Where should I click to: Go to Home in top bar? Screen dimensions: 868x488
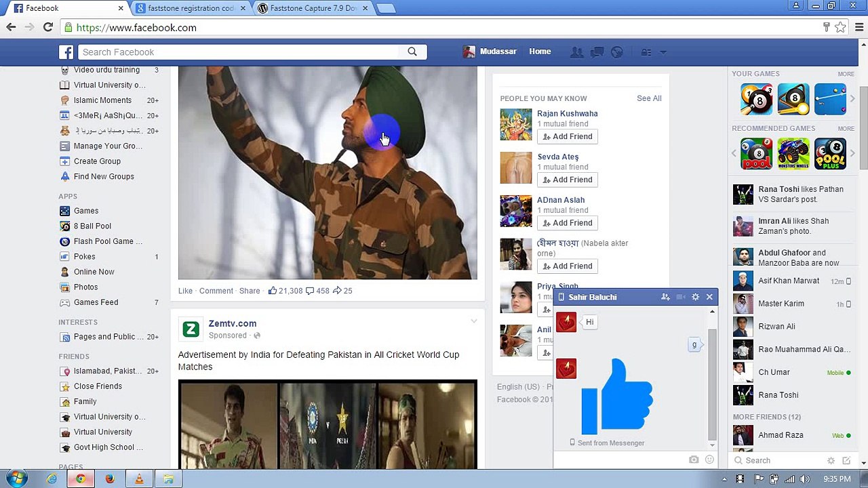(x=540, y=52)
